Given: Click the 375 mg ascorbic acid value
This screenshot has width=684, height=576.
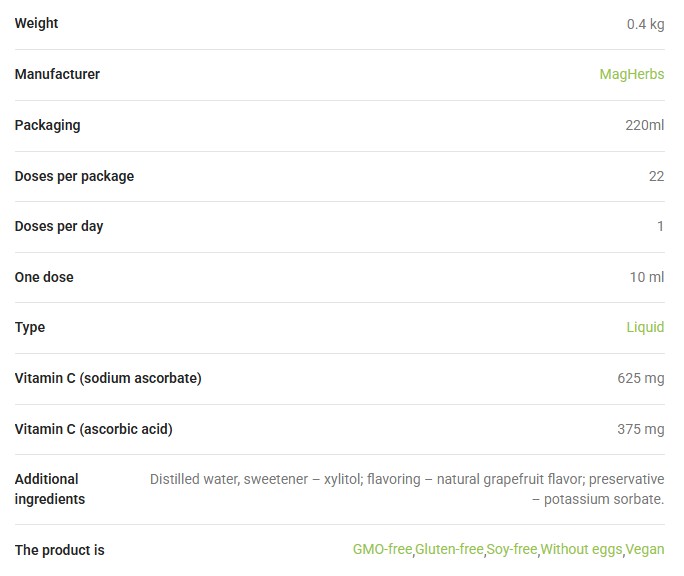Looking at the screenshot, I should 640,429.
